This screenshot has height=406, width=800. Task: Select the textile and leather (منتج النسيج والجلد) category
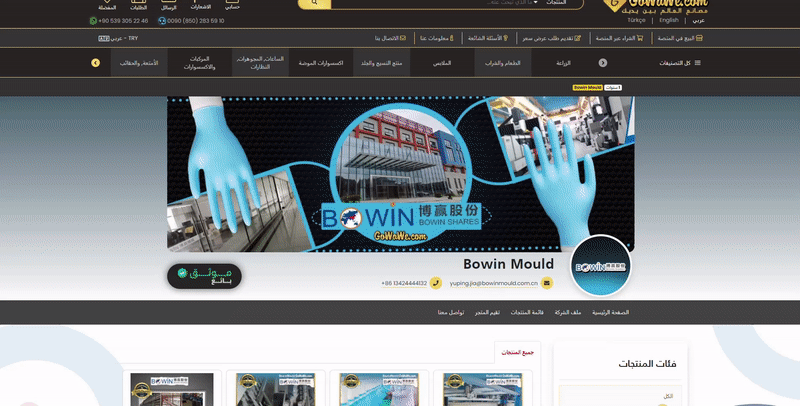(x=381, y=63)
